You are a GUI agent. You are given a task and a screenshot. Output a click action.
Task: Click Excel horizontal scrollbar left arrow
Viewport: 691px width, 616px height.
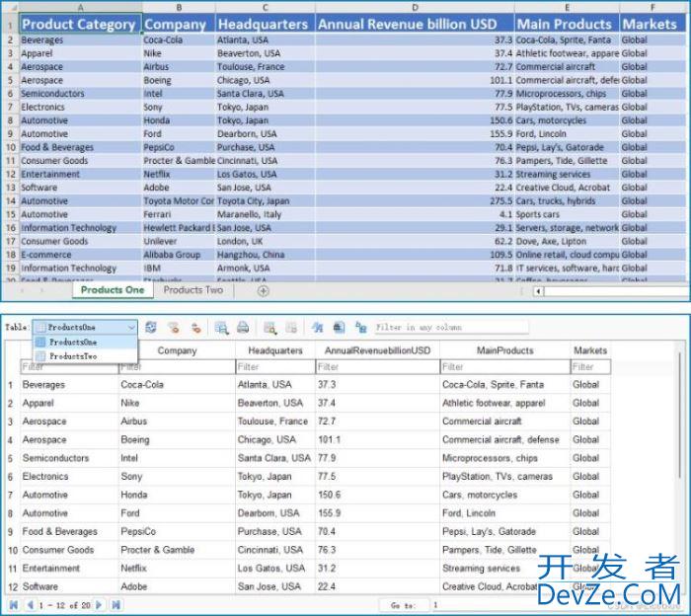[538, 291]
